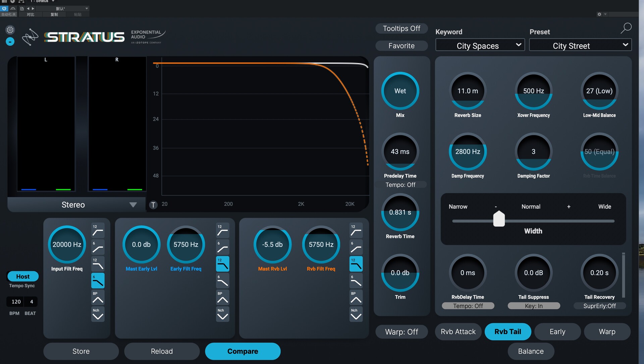This screenshot has height=364, width=644.
Task: Click the T button below the graph
Action: [x=153, y=205]
